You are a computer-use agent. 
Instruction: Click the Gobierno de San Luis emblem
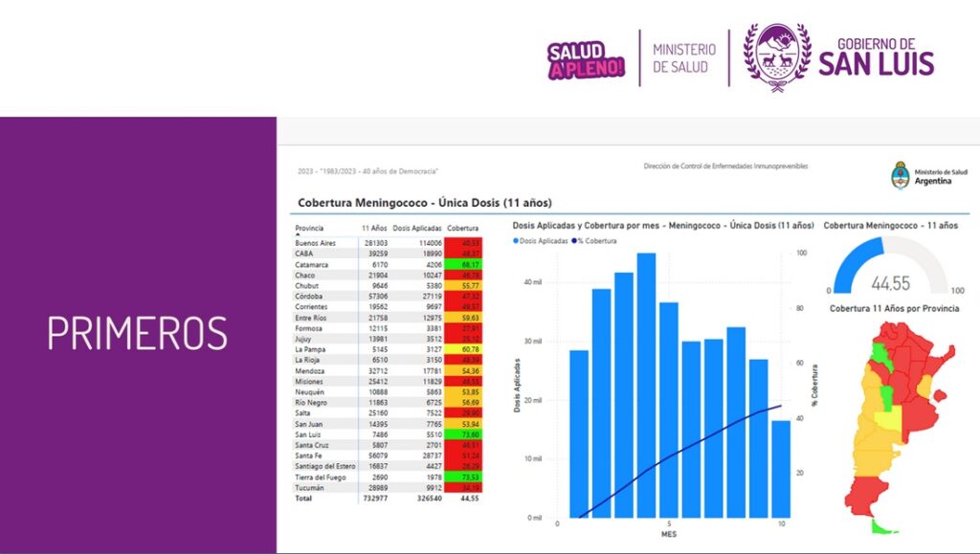[x=777, y=57]
